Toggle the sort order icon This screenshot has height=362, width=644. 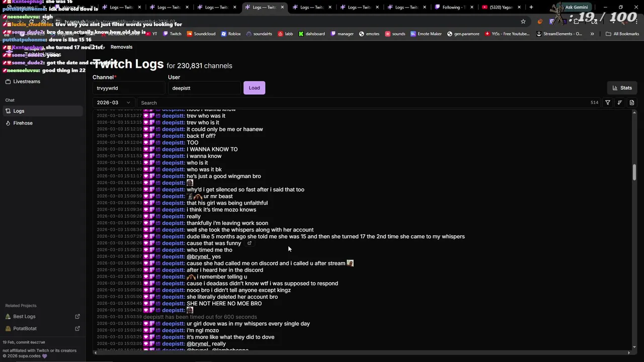tap(620, 103)
